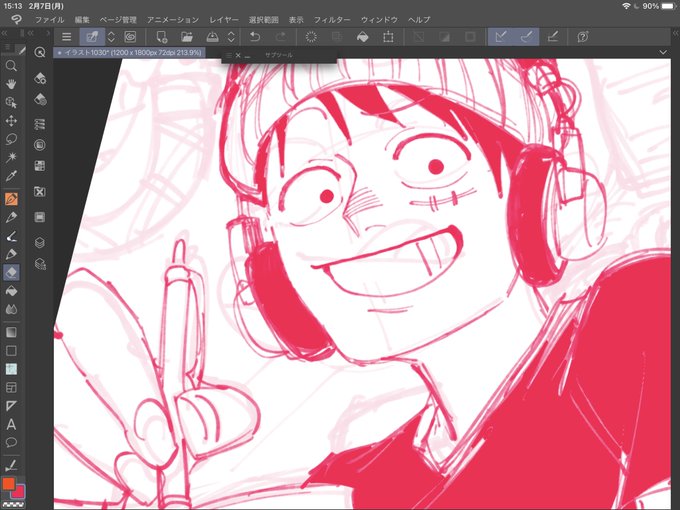The width and height of the screenshot is (680, 510).
Task: Select the Move layer tool
Action: click(11, 121)
